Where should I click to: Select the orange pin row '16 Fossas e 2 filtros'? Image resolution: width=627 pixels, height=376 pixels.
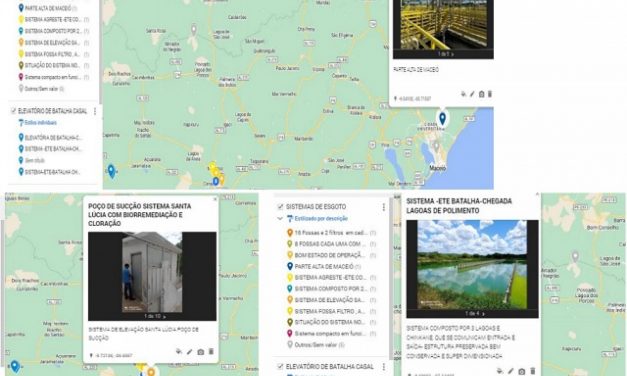click(331, 233)
